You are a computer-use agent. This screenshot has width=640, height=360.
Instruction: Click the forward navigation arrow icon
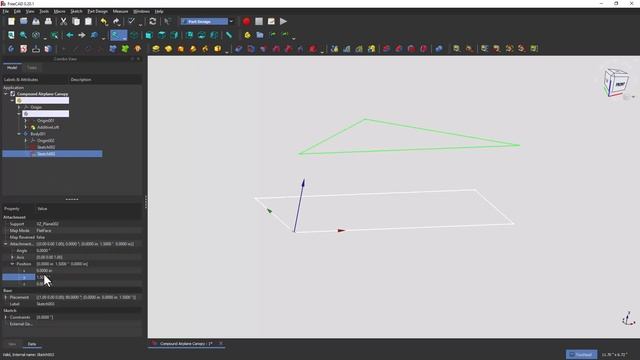tap(82, 35)
